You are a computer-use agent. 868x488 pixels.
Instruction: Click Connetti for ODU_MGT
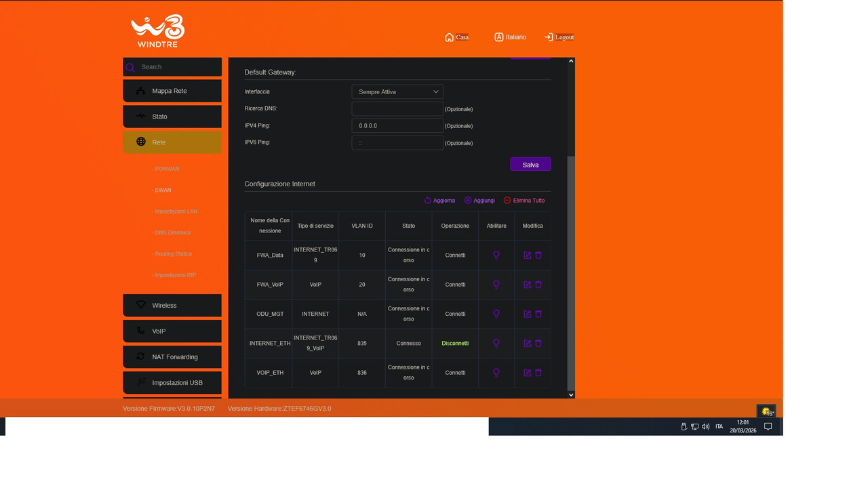455,314
